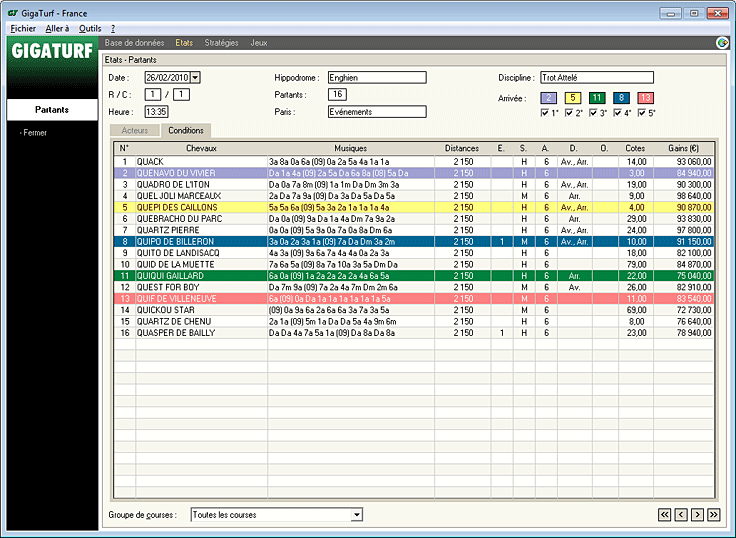The width and height of the screenshot is (736, 538).
Task: Select row QUEPI DES CAILLONS
Action: [414, 208]
